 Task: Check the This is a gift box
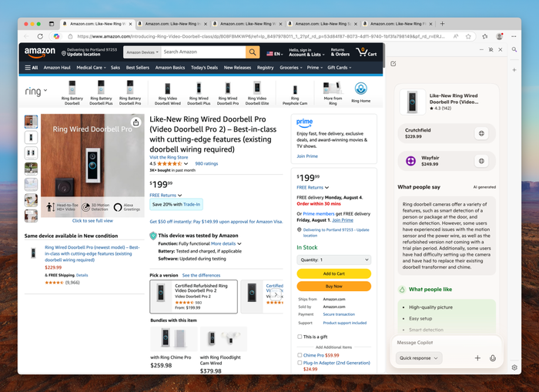[300, 337]
